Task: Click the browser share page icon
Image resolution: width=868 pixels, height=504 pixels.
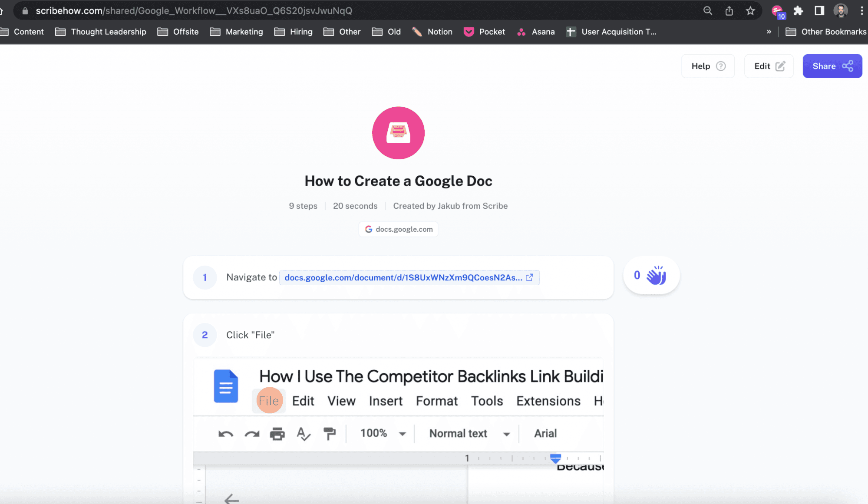Action: coord(729,11)
